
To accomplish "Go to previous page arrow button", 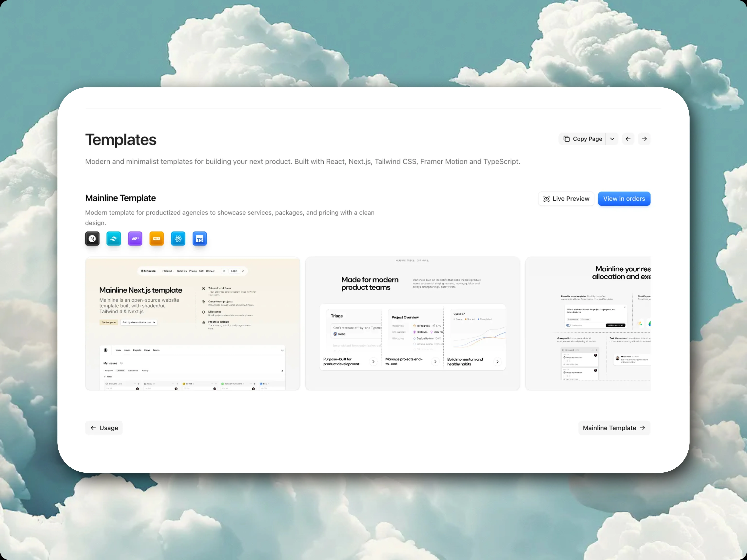I will (x=628, y=139).
